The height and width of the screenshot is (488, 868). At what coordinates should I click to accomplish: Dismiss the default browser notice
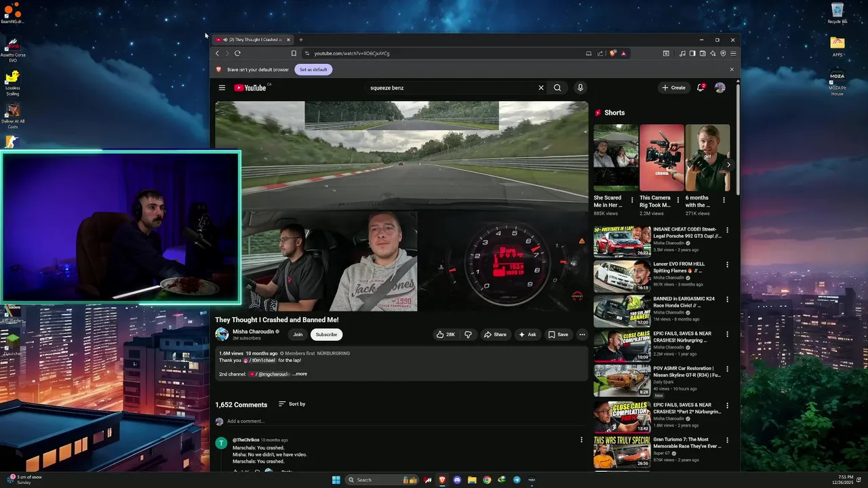[x=731, y=69]
